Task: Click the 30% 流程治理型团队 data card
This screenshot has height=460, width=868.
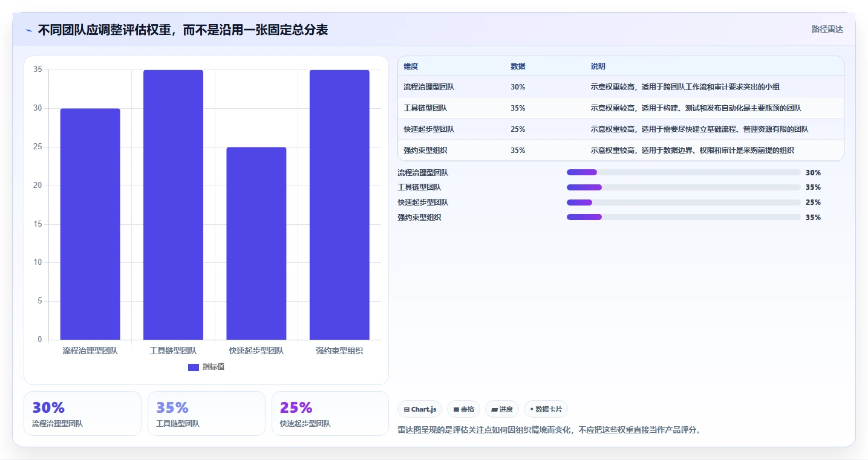Action: [x=82, y=413]
